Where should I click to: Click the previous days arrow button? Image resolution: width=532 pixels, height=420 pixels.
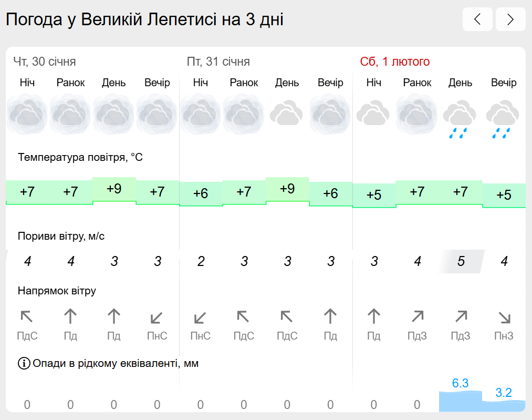477,19
